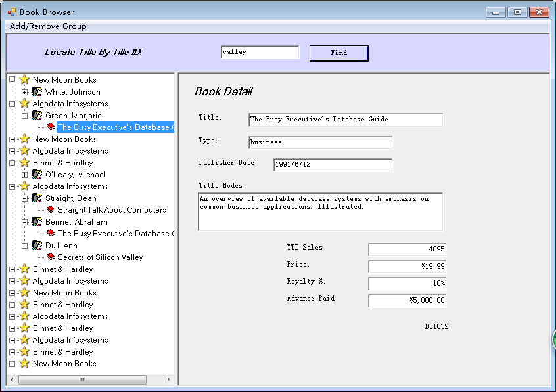Select Secrets of Silicon Valley title

click(101, 257)
